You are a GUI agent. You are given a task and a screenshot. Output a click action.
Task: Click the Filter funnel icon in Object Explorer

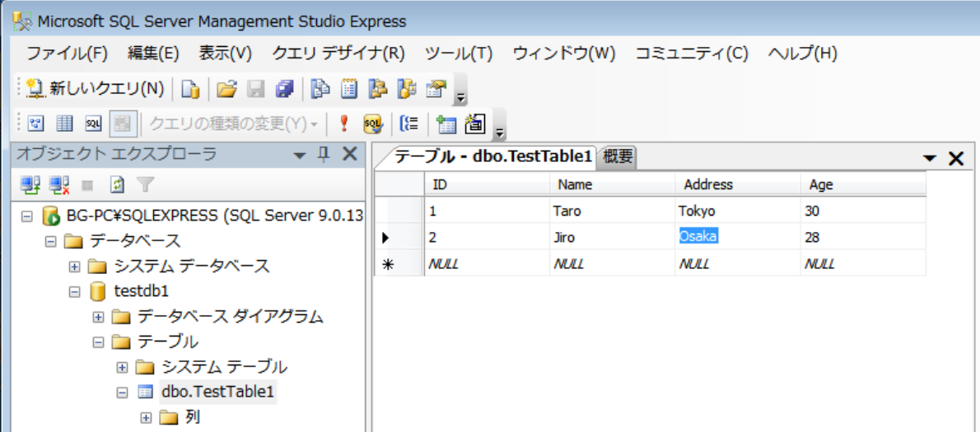tap(145, 184)
